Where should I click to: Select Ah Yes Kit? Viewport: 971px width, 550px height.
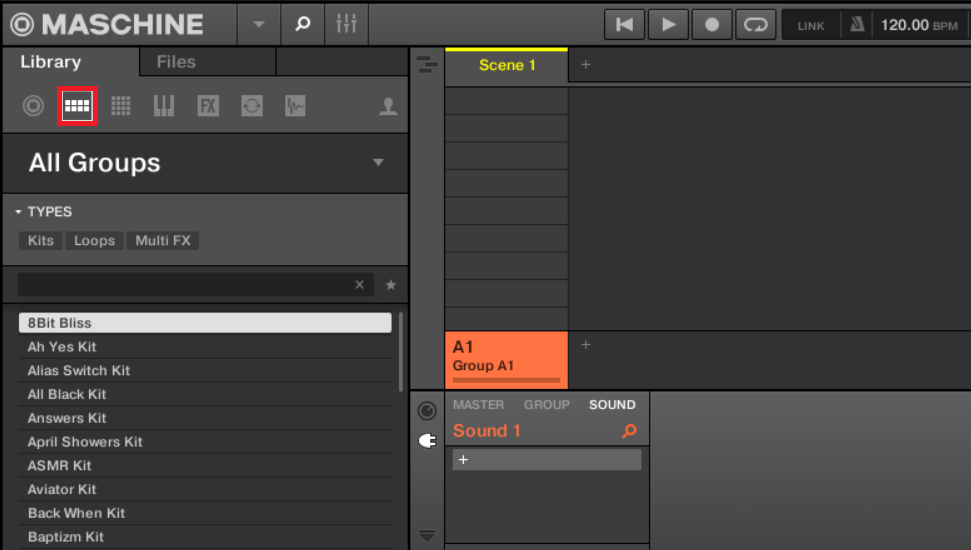(x=205, y=347)
